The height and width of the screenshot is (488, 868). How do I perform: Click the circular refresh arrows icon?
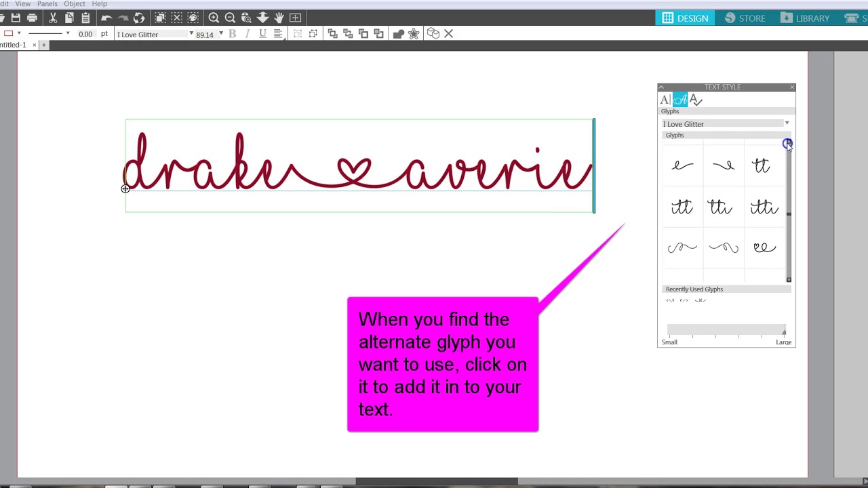pos(139,18)
